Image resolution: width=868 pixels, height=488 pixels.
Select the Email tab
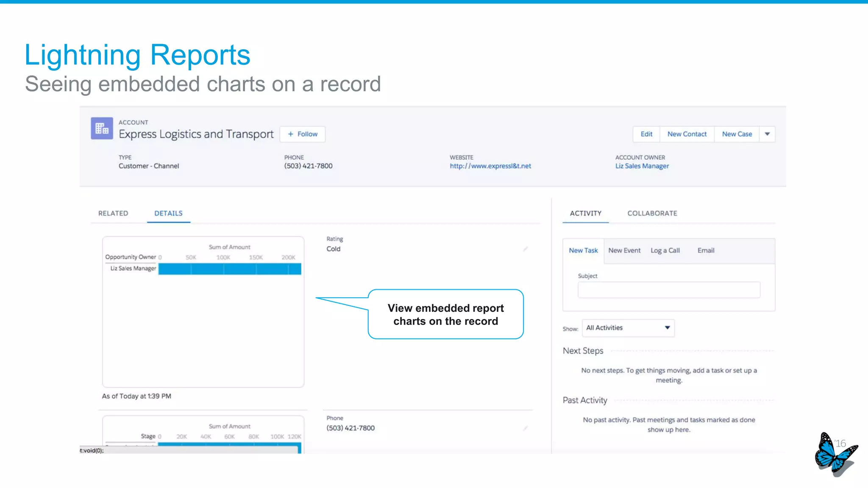(706, 250)
